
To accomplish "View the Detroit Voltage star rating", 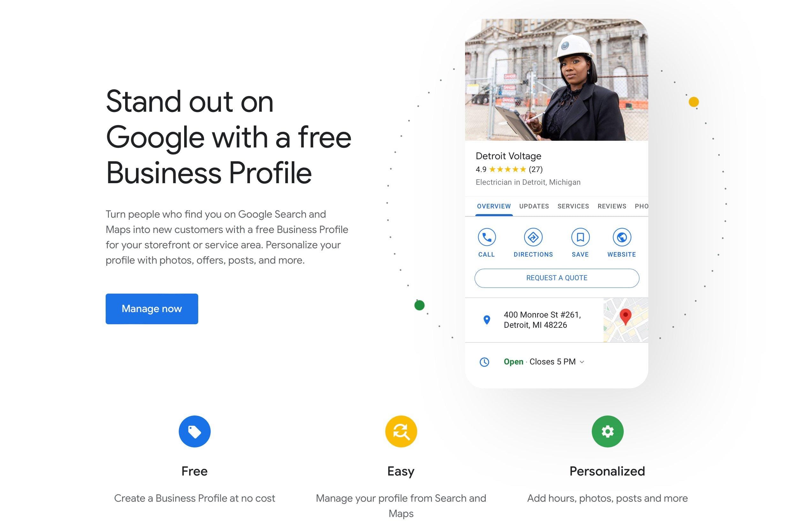I will 507,169.
